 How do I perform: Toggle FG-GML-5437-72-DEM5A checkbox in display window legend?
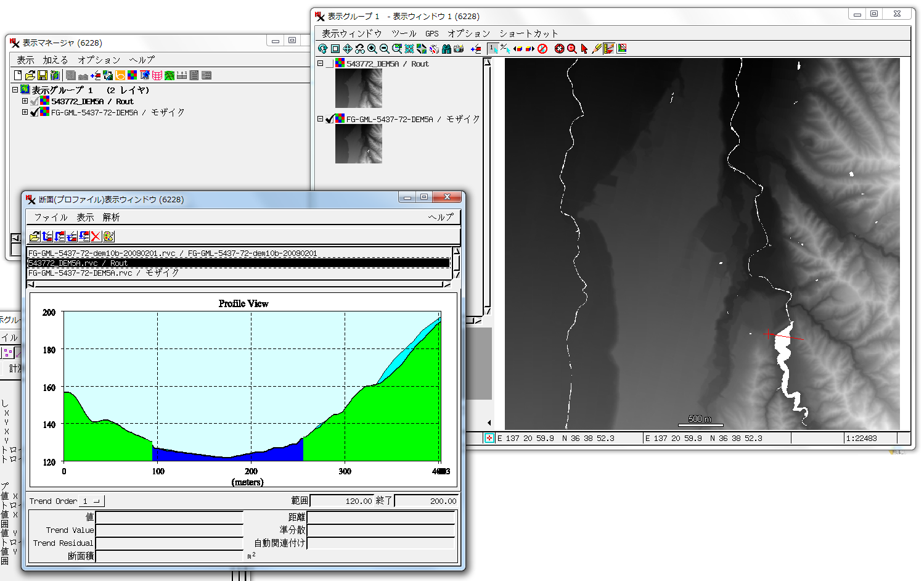point(330,119)
